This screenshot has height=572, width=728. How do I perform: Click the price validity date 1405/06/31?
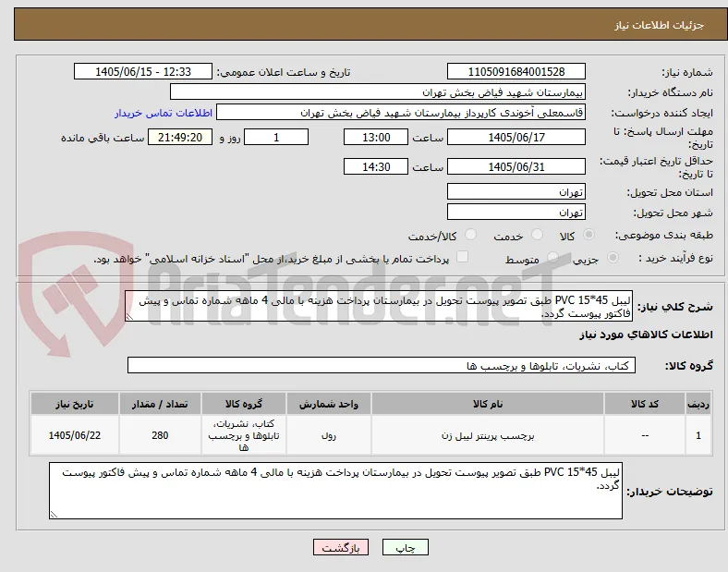(x=516, y=166)
